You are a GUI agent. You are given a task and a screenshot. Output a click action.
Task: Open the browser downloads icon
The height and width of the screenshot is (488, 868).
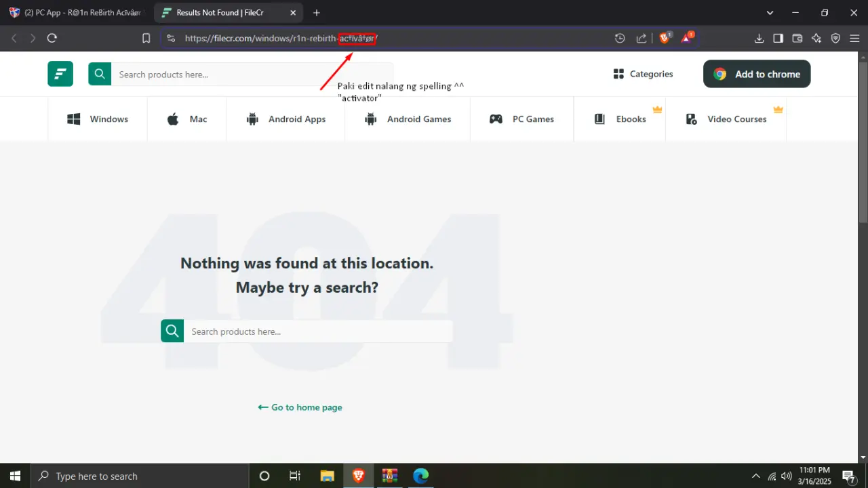(759, 39)
